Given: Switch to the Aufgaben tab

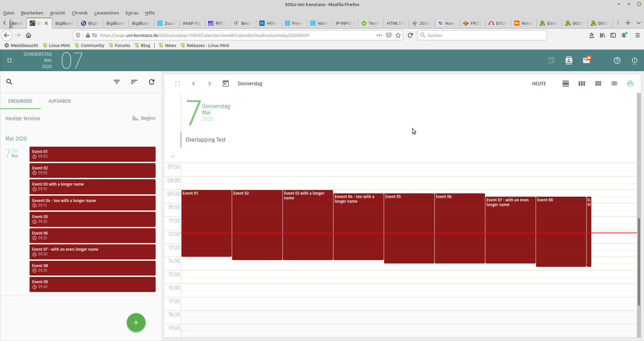Looking at the screenshot, I should (x=59, y=101).
